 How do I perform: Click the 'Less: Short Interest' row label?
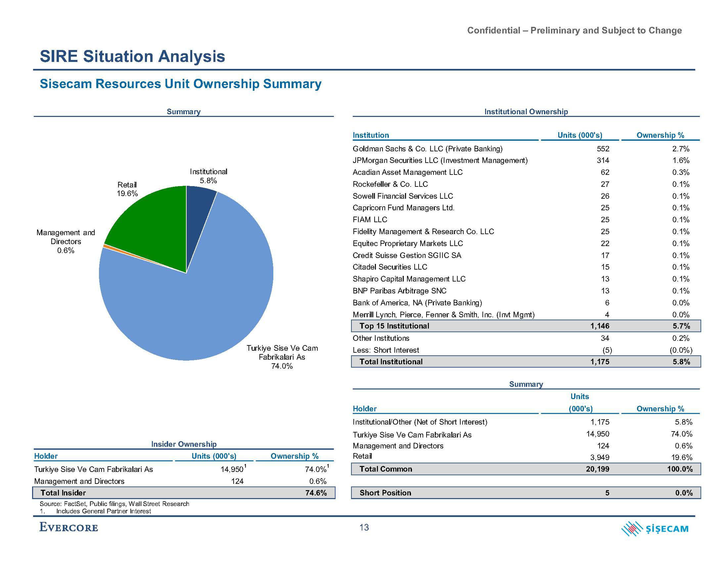[386, 350]
